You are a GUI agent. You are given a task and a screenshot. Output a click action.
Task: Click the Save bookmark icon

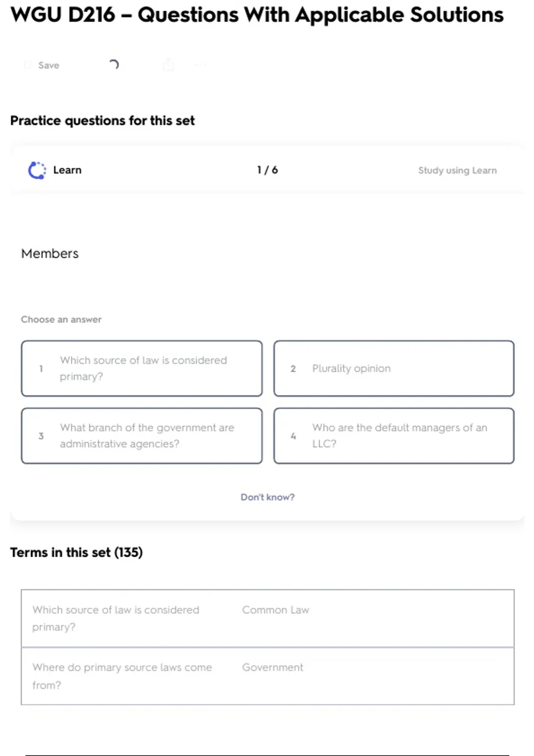(x=28, y=65)
